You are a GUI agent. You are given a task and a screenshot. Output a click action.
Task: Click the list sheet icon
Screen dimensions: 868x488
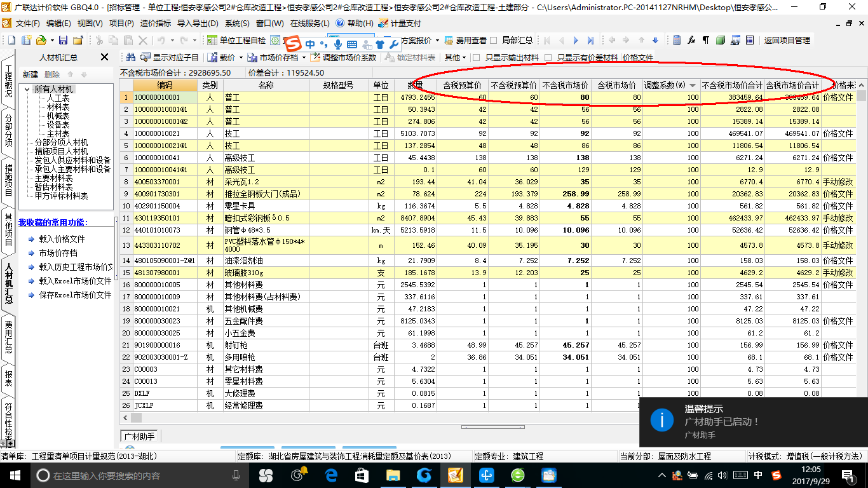pyautogui.click(x=750, y=40)
